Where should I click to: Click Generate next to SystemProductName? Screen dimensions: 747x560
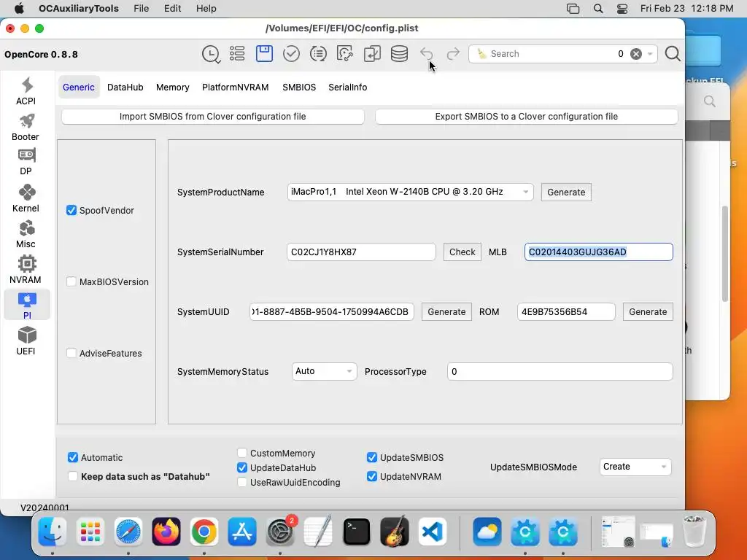click(566, 192)
